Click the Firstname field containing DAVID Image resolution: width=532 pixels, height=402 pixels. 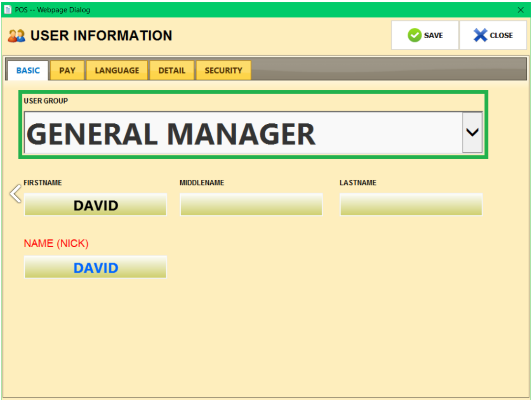pyautogui.click(x=96, y=205)
